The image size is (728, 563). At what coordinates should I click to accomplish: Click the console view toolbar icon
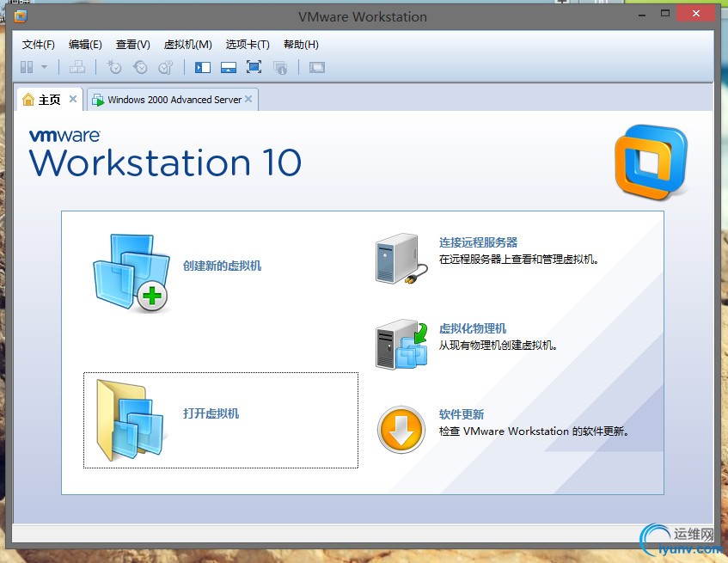(x=317, y=68)
